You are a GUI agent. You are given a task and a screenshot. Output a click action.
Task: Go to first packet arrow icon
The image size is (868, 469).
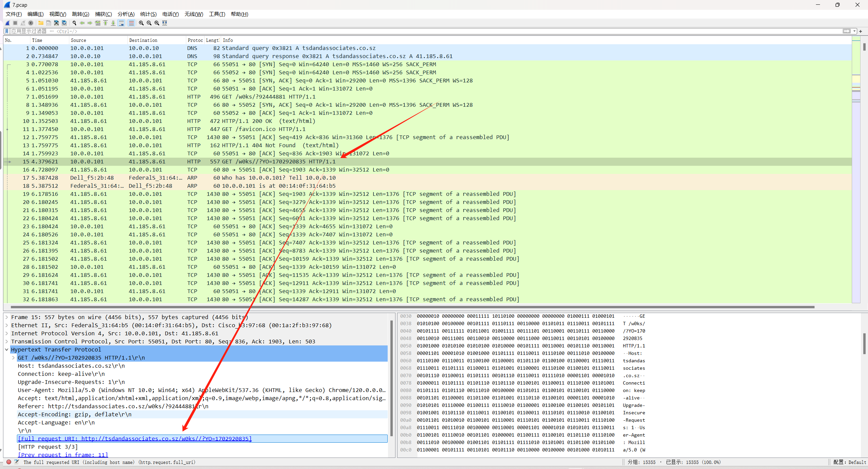coord(105,23)
